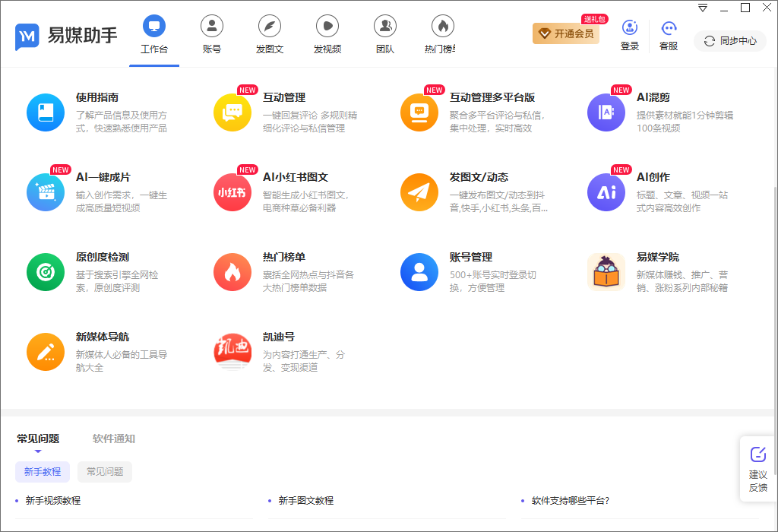
Task: Click the 开通会员 membership button
Action: (x=565, y=33)
